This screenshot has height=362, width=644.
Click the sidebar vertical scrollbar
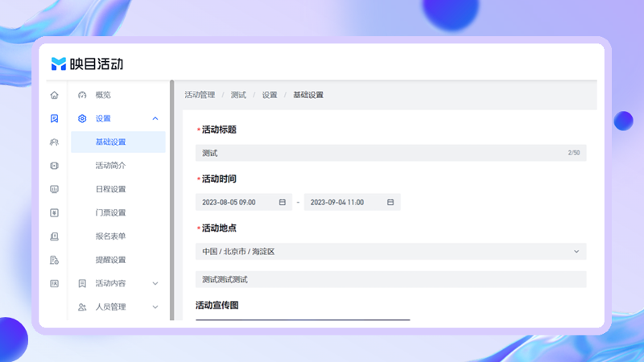(x=172, y=200)
